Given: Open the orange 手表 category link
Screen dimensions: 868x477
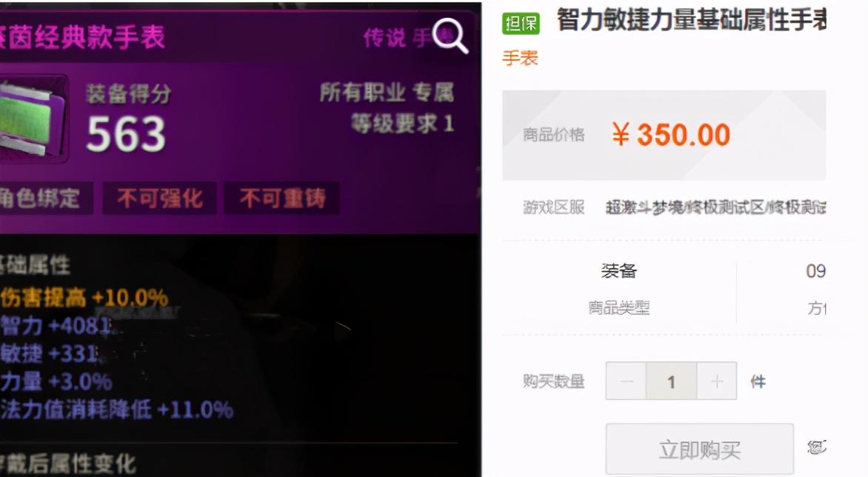Looking at the screenshot, I should [521, 58].
